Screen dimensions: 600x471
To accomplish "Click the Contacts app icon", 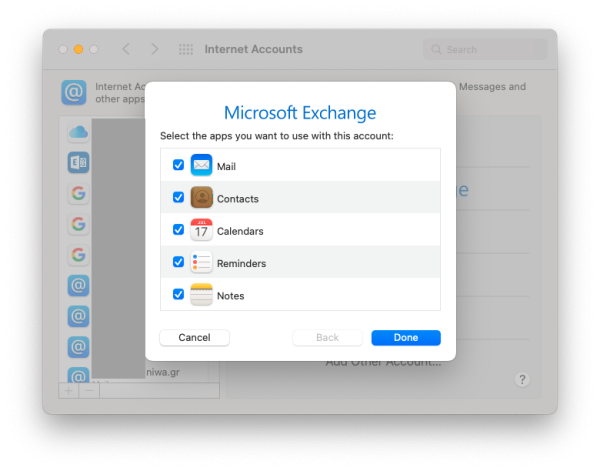I will click(x=201, y=197).
